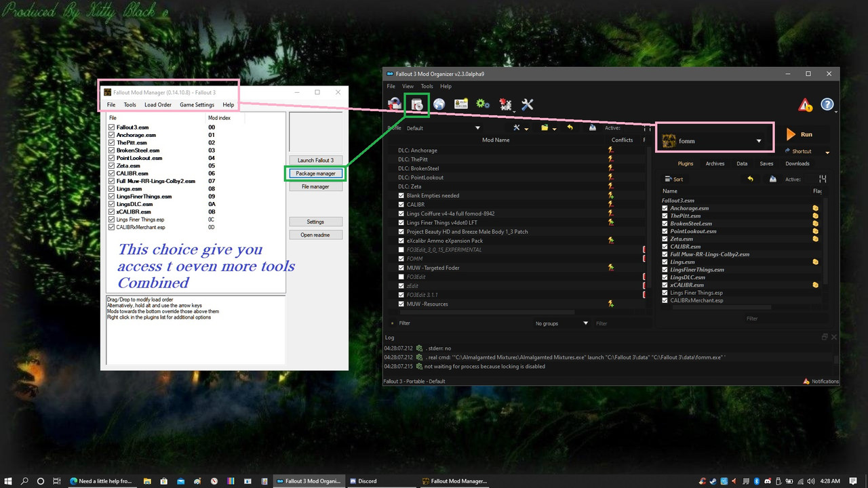The width and height of the screenshot is (868, 488).
Task: Click the Launch Fallout 3 button
Action: point(315,161)
